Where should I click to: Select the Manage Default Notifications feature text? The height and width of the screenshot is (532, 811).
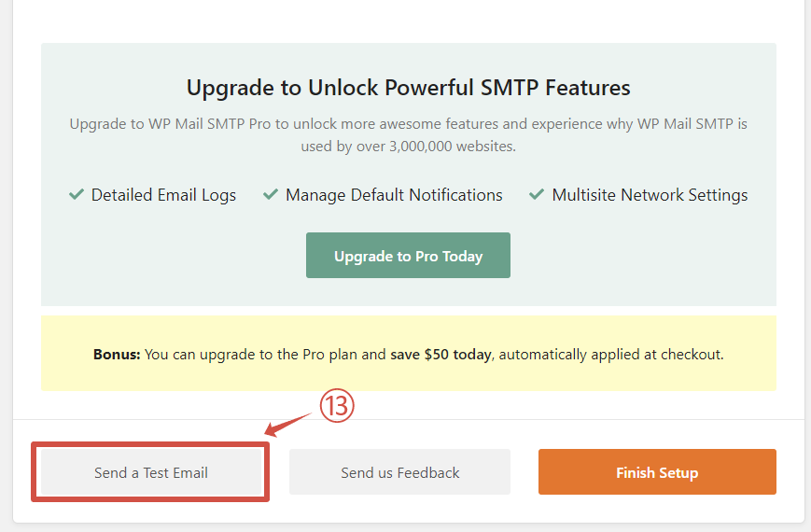point(394,195)
